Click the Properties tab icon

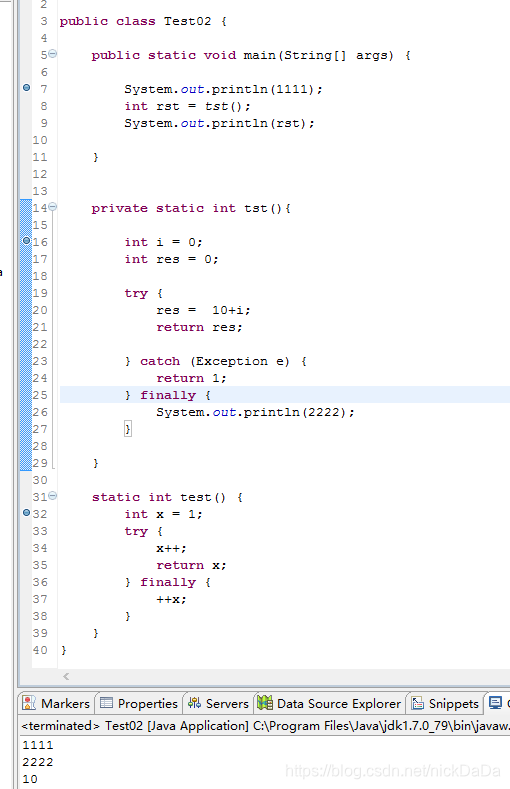[x=106, y=703]
